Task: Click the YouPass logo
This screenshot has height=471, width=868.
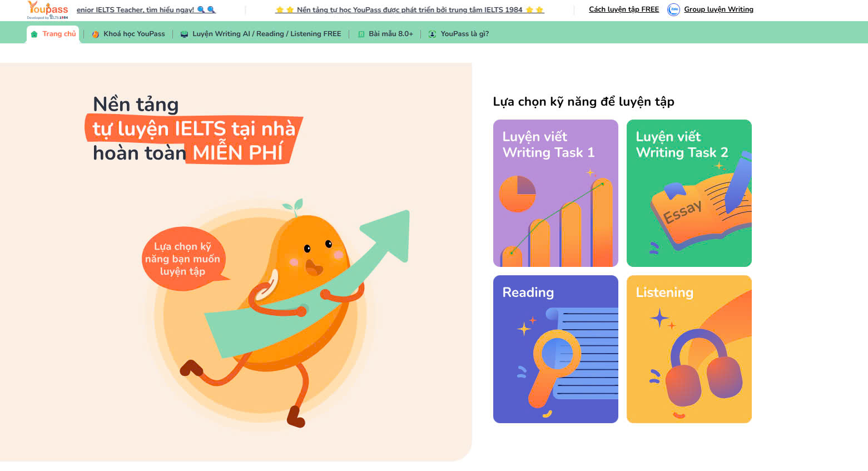Action: [x=47, y=9]
